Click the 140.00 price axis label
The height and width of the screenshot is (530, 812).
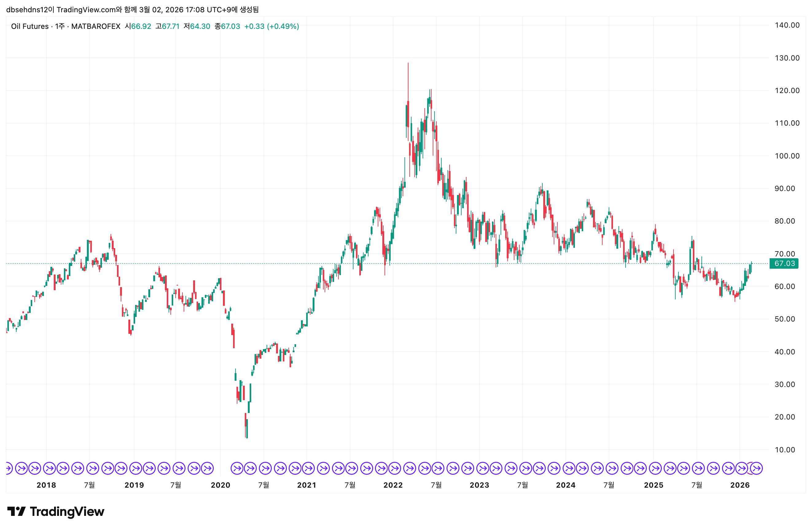click(x=787, y=25)
